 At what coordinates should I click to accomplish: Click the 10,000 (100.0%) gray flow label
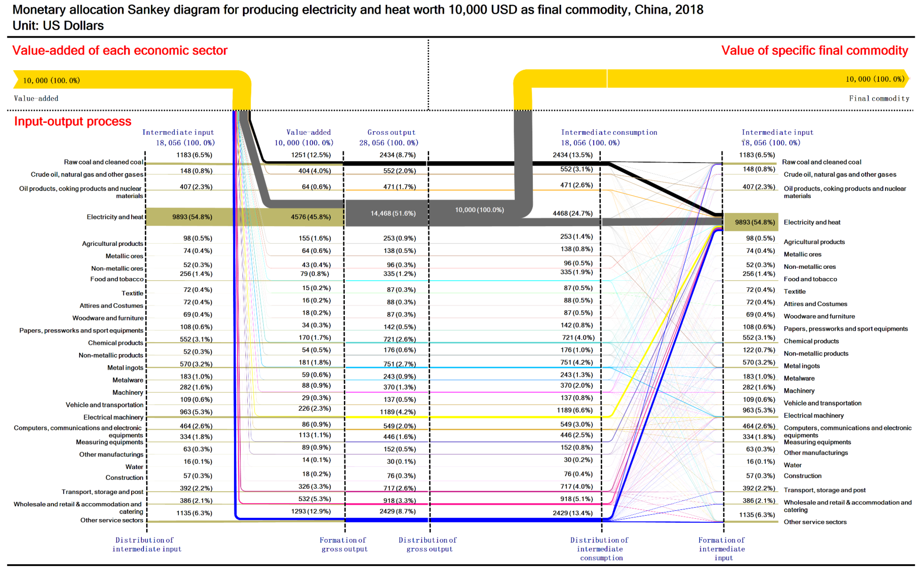(480, 210)
